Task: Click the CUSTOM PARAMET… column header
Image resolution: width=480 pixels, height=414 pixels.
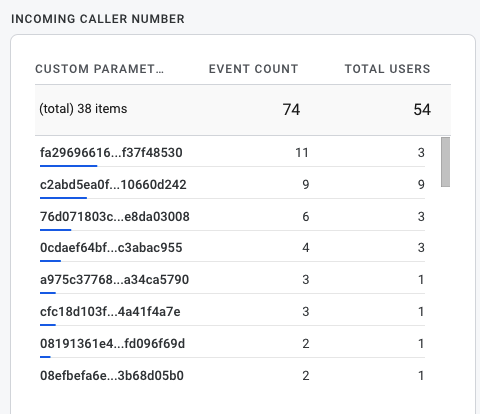Action: [x=99, y=69]
